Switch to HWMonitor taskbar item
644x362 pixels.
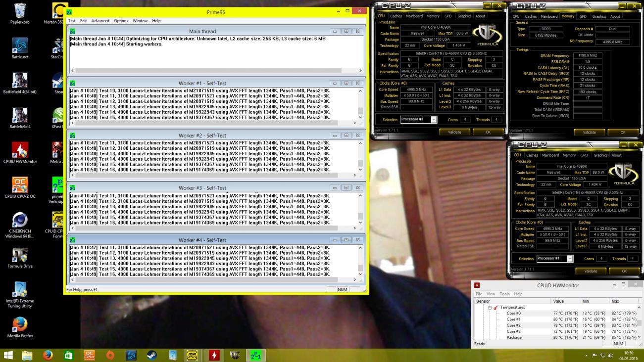214,355
